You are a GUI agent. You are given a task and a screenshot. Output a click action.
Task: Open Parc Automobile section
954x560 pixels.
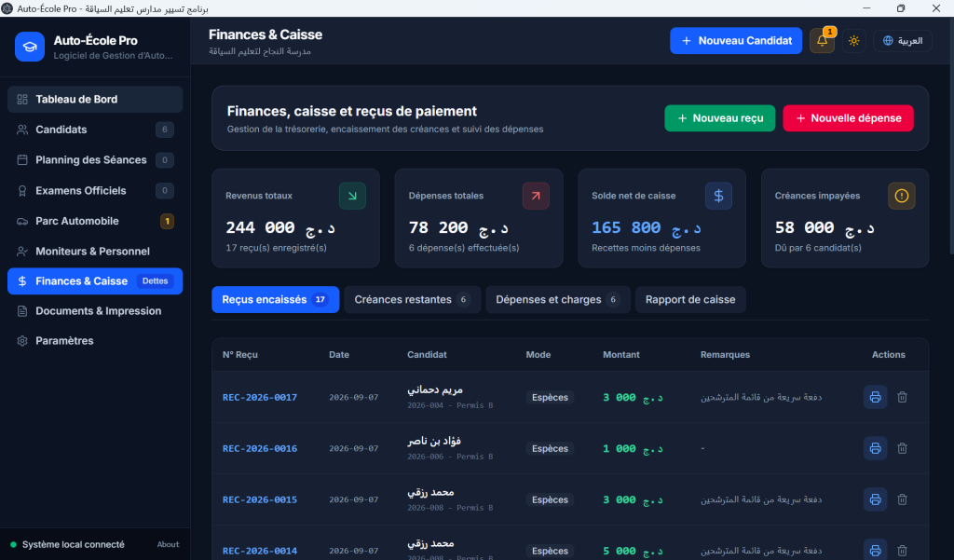(95, 221)
